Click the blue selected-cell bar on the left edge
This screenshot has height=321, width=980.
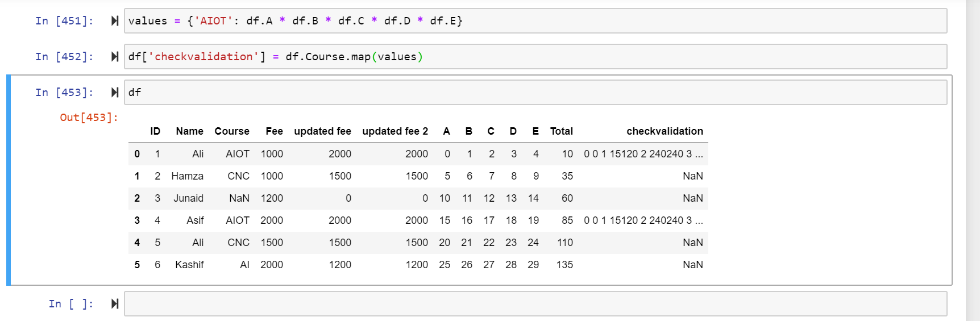coord(9,180)
